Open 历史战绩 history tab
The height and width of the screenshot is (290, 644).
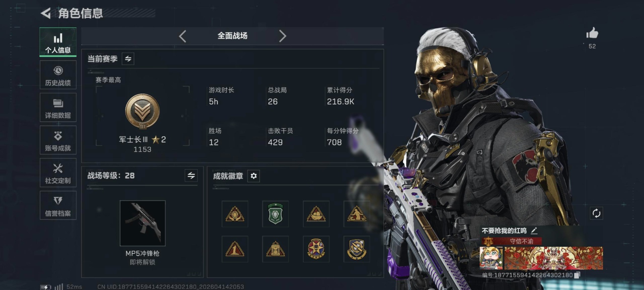pyautogui.click(x=58, y=75)
